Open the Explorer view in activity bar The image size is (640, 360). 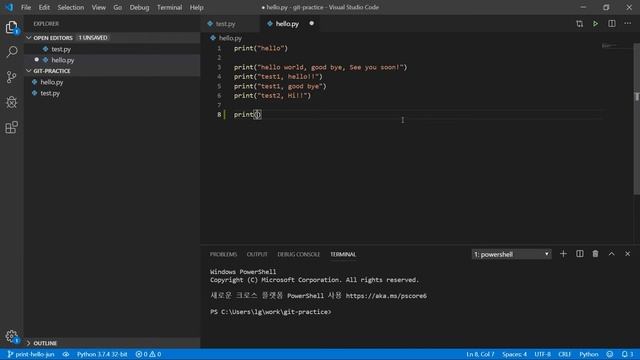tap(11, 28)
